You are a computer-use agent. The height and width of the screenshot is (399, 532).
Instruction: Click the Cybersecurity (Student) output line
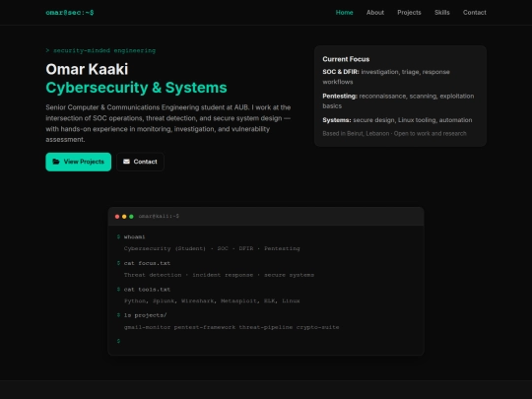pyautogui.click(x=212, y=248)
